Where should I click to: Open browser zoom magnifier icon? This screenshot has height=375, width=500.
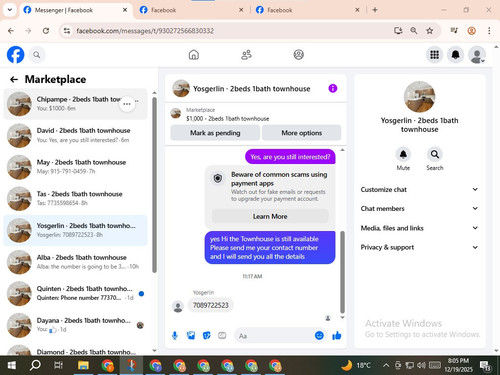[414, 31]
